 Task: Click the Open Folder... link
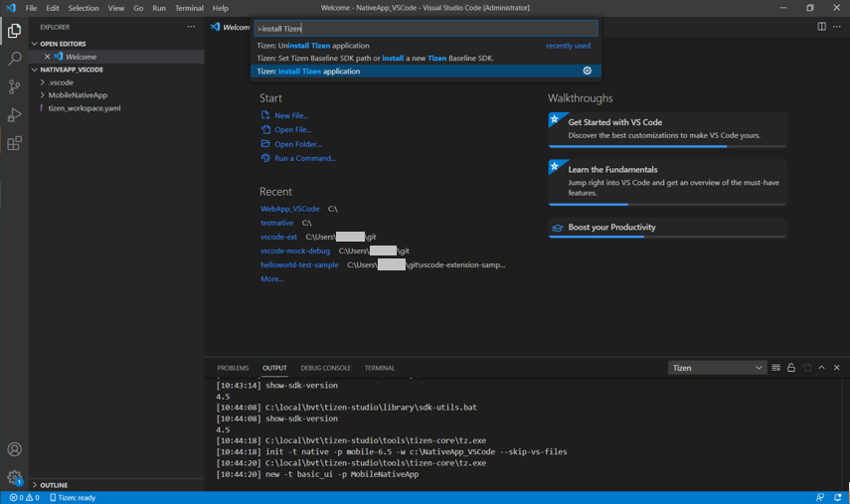[297, 144]
